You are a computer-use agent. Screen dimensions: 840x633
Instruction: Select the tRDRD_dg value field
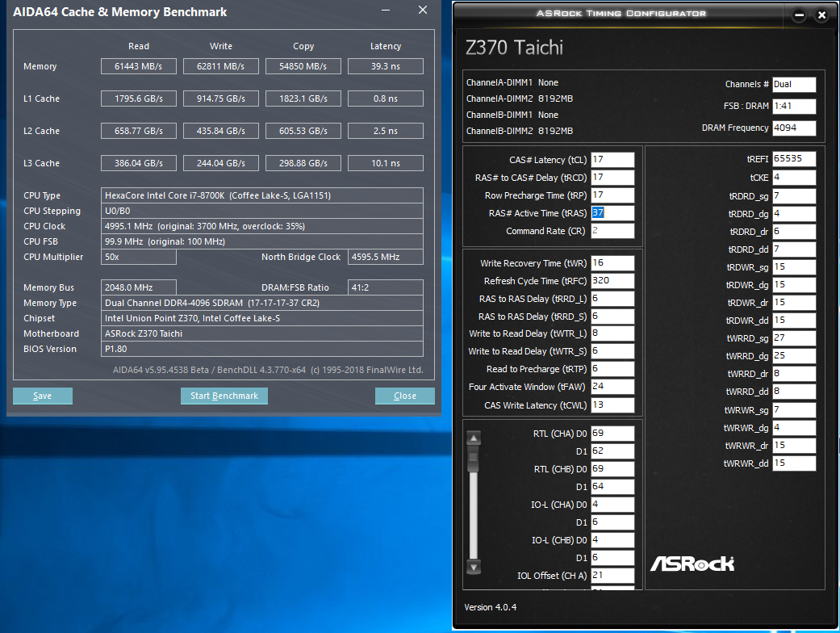tap(794, 214)
